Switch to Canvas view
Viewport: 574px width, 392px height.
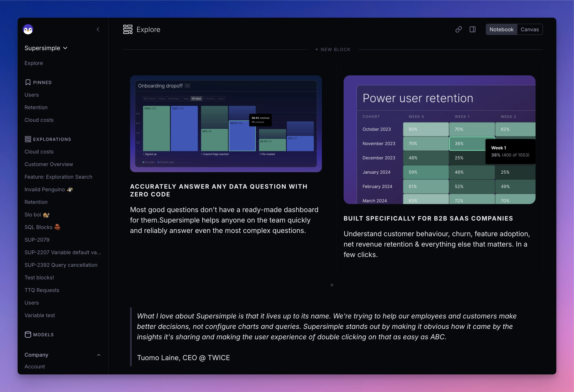[529, 29]
